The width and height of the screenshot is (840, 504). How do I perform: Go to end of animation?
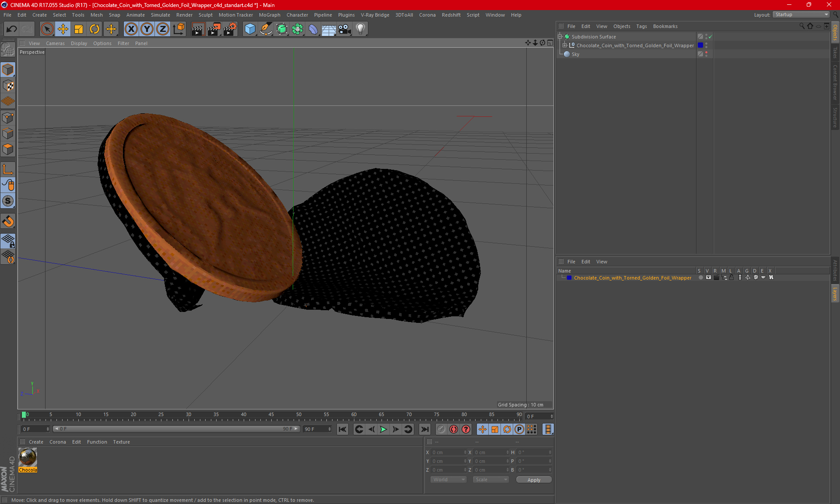tap(424, 429)
